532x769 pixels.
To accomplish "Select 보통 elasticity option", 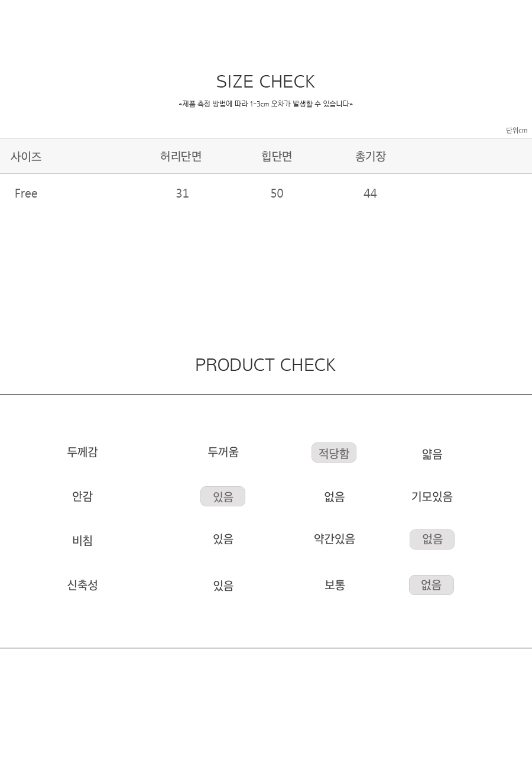I will tap(335, 585).
